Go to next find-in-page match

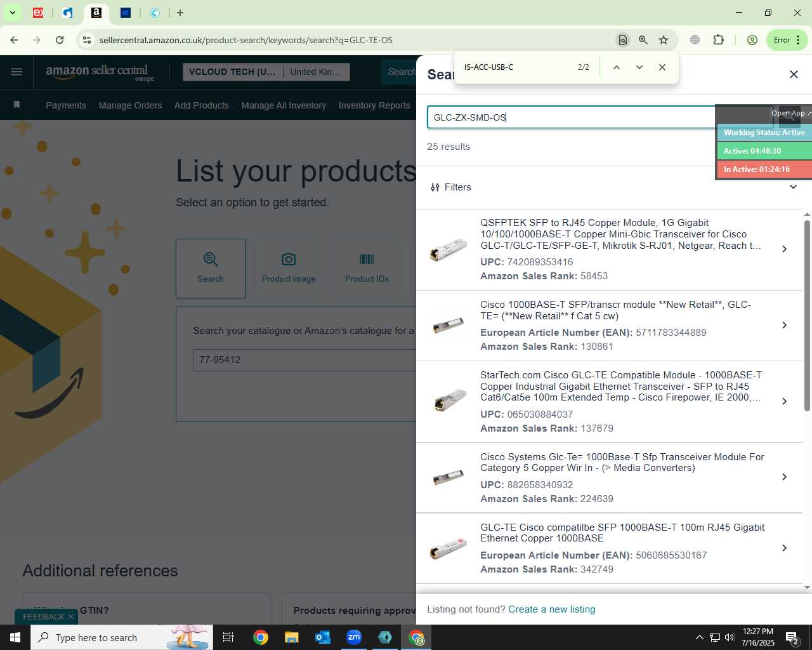point(639,67)
